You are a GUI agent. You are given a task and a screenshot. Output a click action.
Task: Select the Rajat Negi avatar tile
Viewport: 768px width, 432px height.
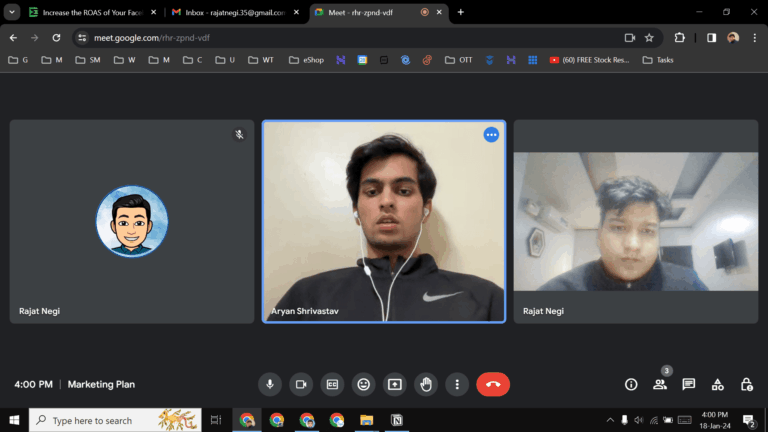click(x=132, y=221)
